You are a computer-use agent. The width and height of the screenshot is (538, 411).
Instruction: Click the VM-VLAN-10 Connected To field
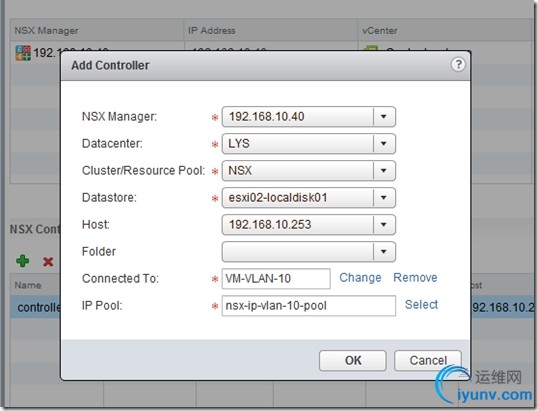[x=276, y=279]
